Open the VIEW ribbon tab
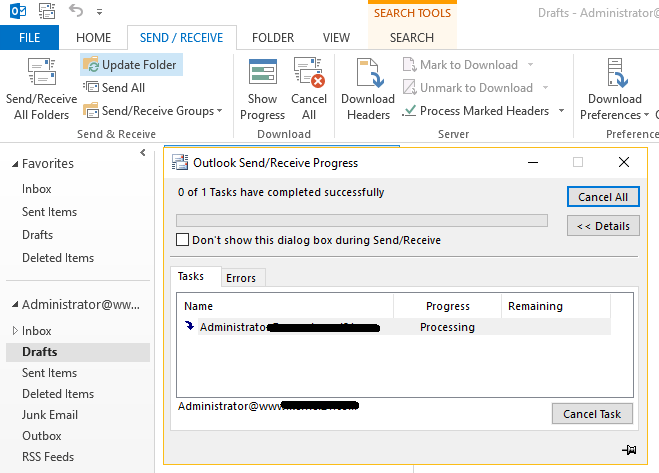Screen dimensions: 659x473 (x=336, y=37)
